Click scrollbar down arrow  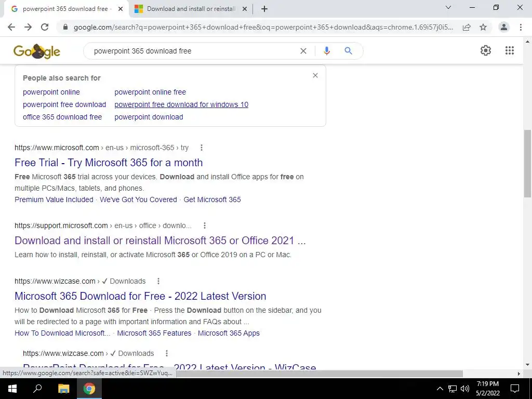click(x=528, y=365)
